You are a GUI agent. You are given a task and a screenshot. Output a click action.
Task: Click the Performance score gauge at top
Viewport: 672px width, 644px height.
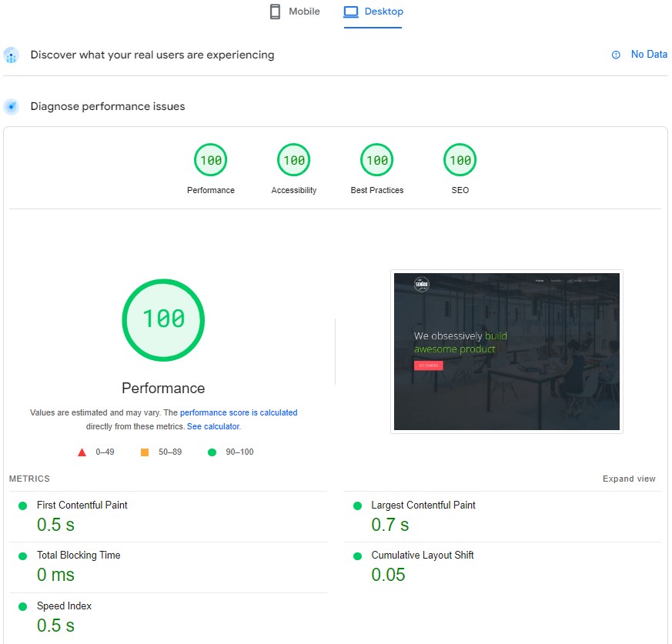(x=210, y=160)
